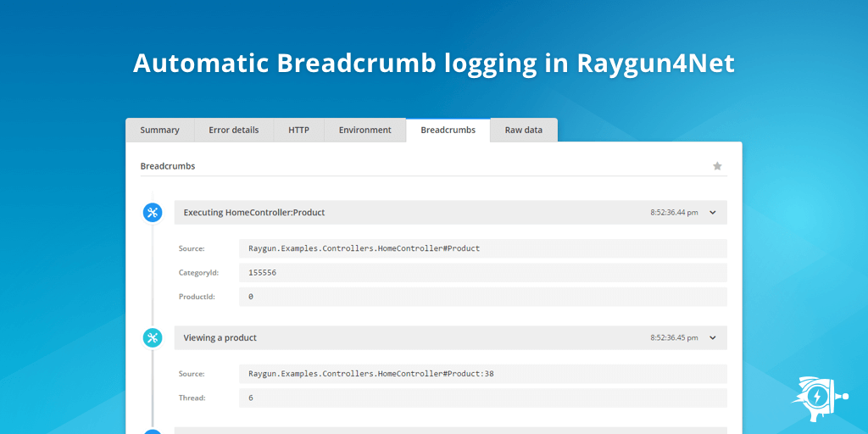Switch to the Error details tab
This screenshot has width=868, height=434.
click(x=234, y=130)
